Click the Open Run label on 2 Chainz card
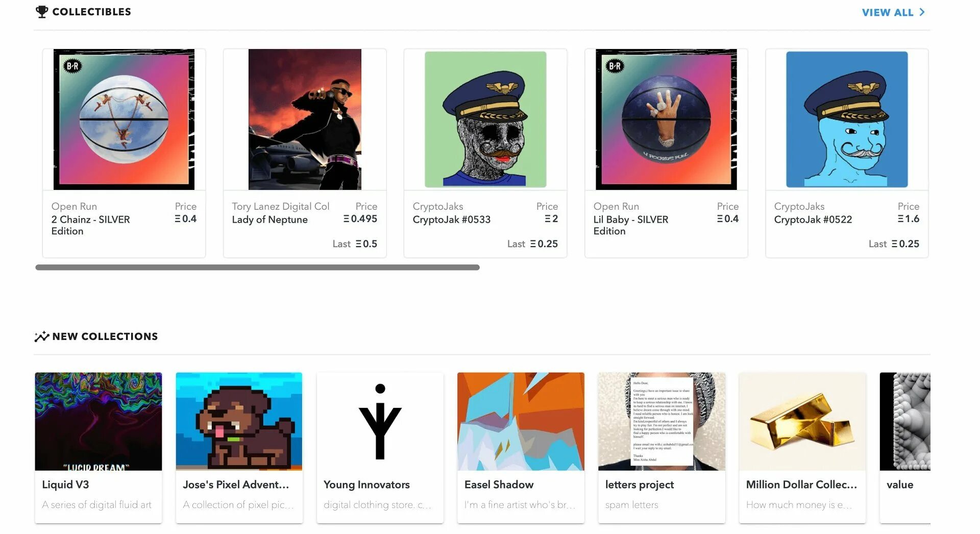 74,206
